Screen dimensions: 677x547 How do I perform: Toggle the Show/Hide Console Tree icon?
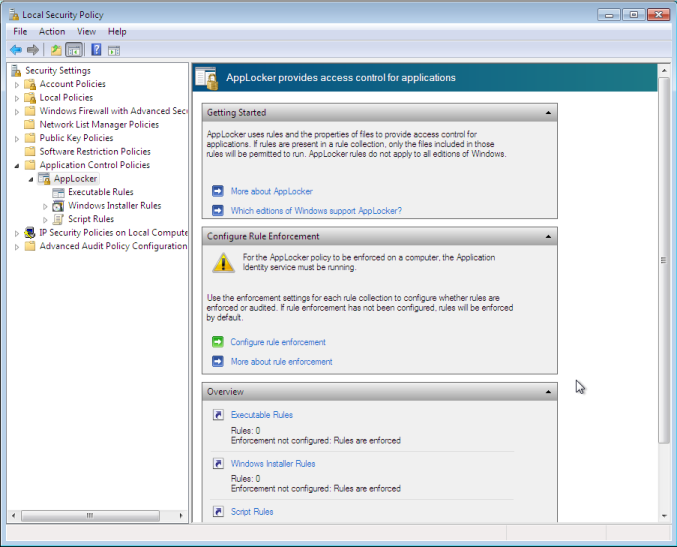[x=74, y=50]
